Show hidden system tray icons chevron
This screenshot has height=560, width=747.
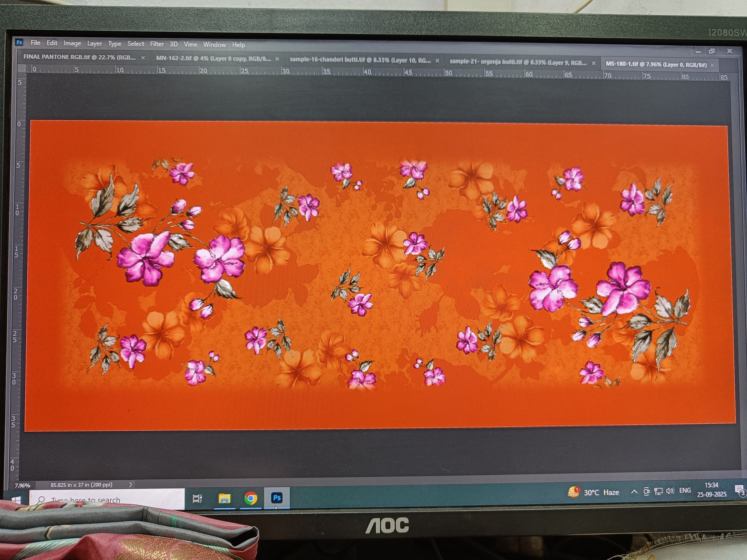(634, 491)
